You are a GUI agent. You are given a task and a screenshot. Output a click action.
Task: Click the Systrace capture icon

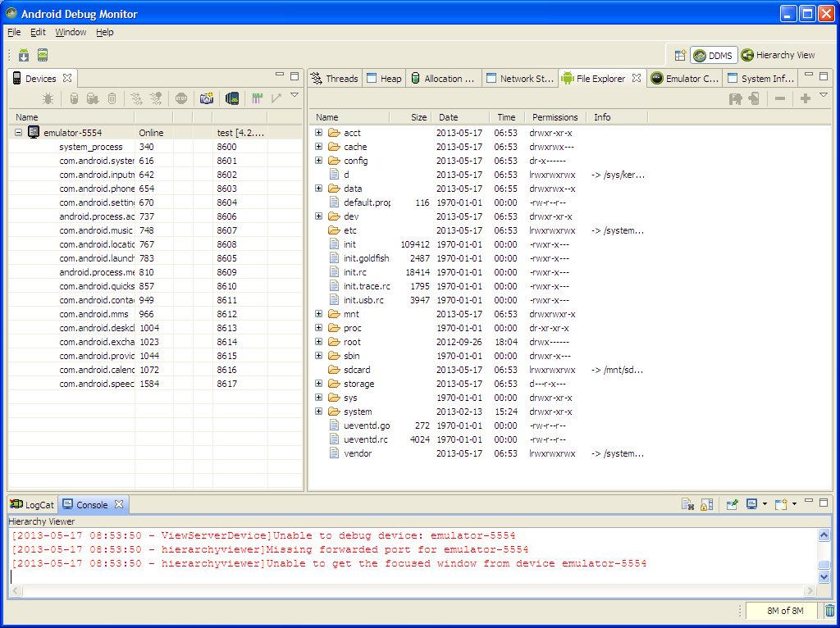257,98
